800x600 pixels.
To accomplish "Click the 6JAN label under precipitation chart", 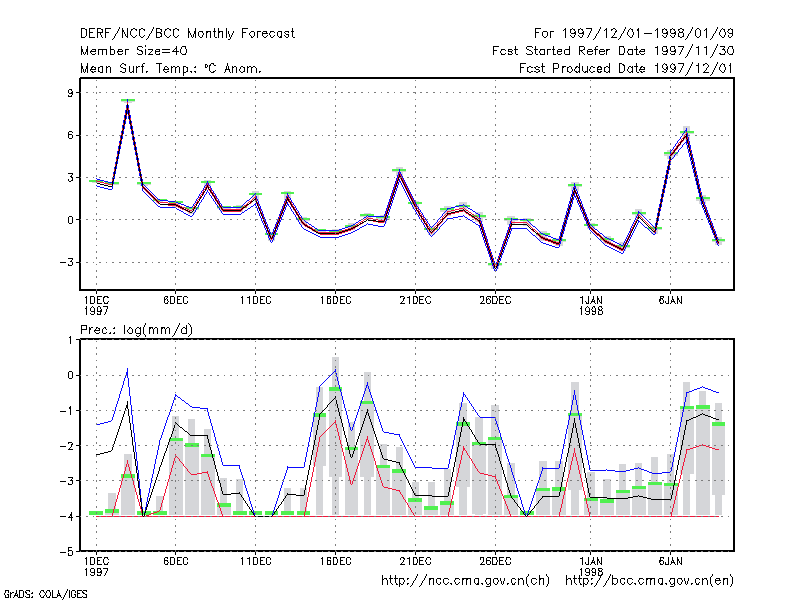I will (670, 561).
